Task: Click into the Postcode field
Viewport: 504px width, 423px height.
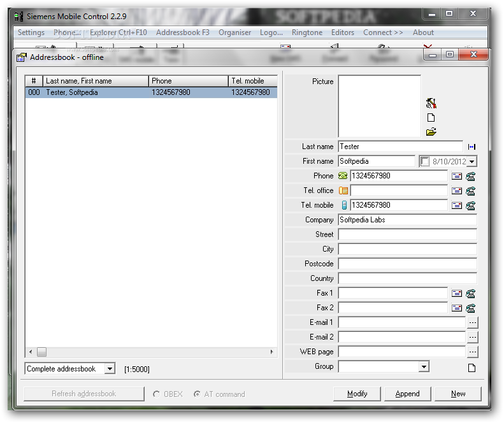Action: 408,264
